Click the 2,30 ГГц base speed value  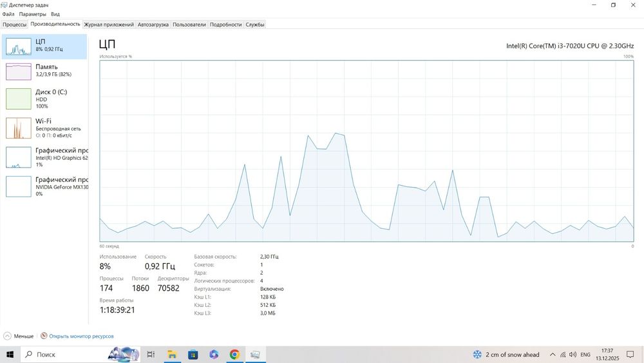point(269,257)
